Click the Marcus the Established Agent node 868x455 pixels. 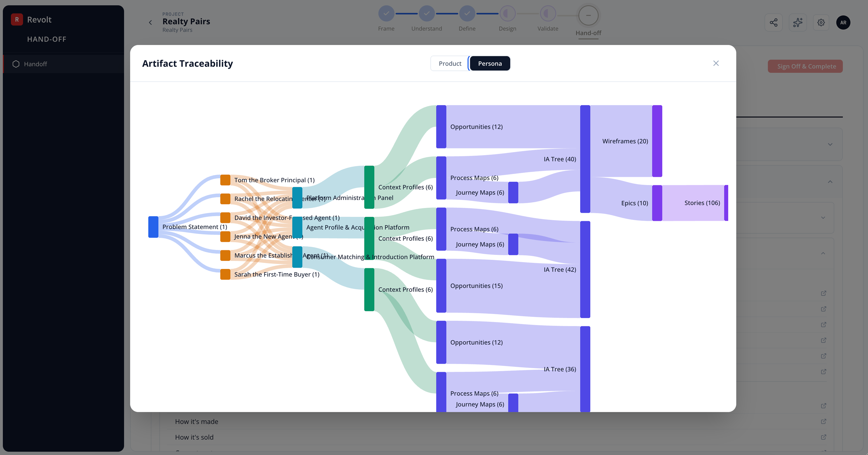(225, 255)
